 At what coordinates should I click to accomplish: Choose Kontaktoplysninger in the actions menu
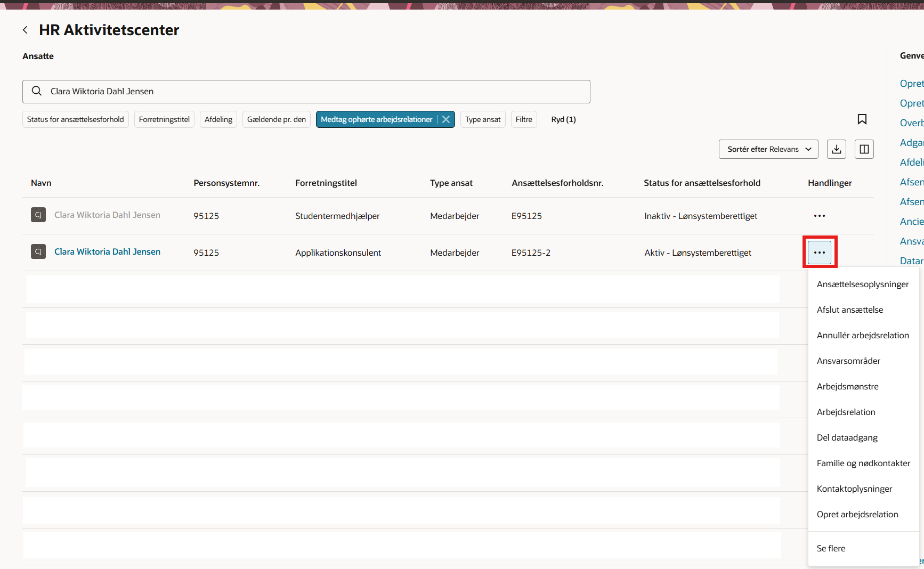coord(854,489)
